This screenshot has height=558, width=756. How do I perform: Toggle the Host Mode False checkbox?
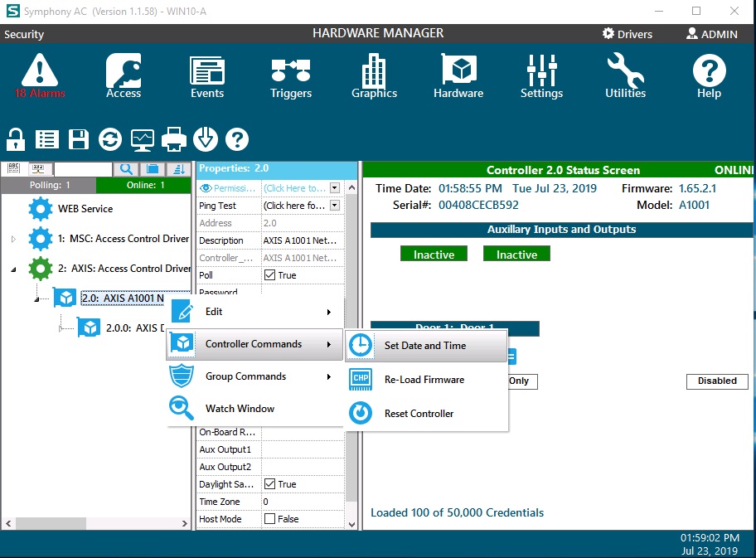[x=270, y=518]
